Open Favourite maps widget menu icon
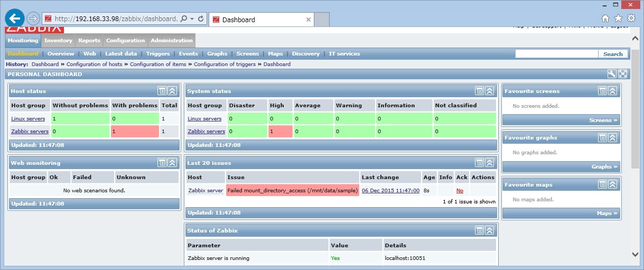 coord(602,184)
